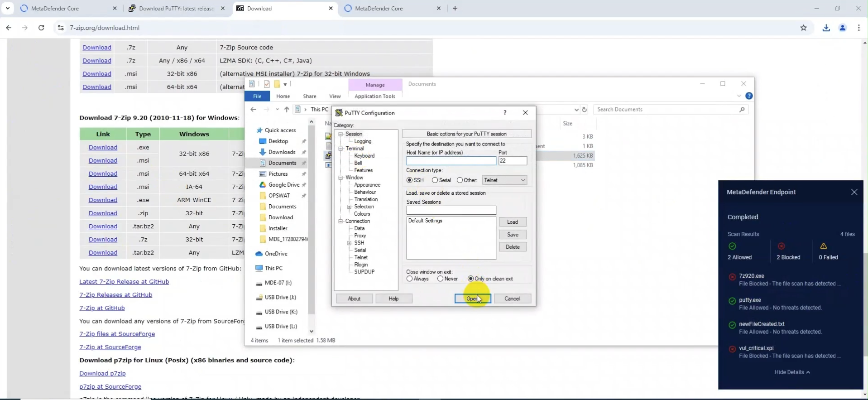The height and width of the screenshot is (400, 868).
Task: Open Chrome profile icon
Action: (843, 28)
